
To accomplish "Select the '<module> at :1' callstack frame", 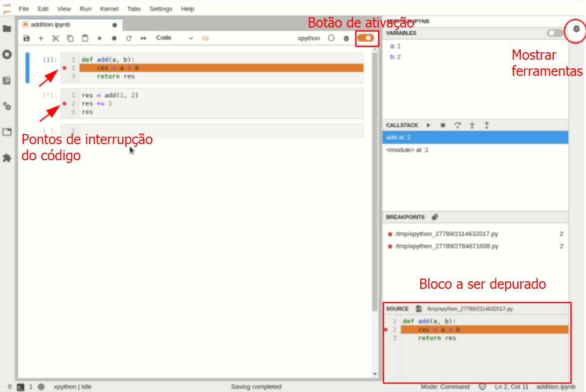I will 475,149.
